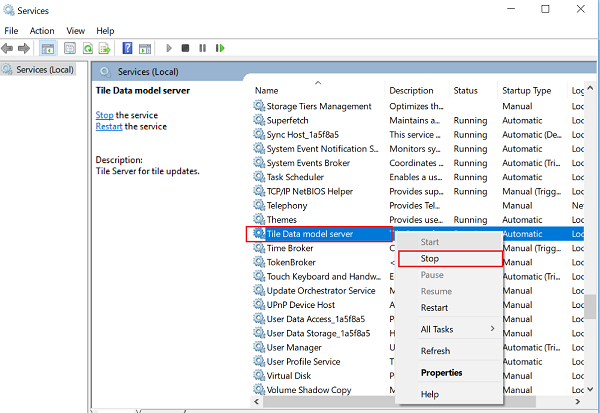Toggle the show/hide action pane icon
Image resolution: width=600 pixels, height=413 pixels.
click(x=145, y=48)
